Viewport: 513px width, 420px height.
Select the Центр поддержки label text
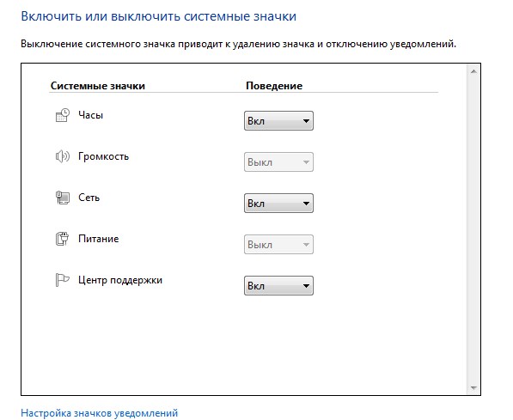tap(120, 280)
